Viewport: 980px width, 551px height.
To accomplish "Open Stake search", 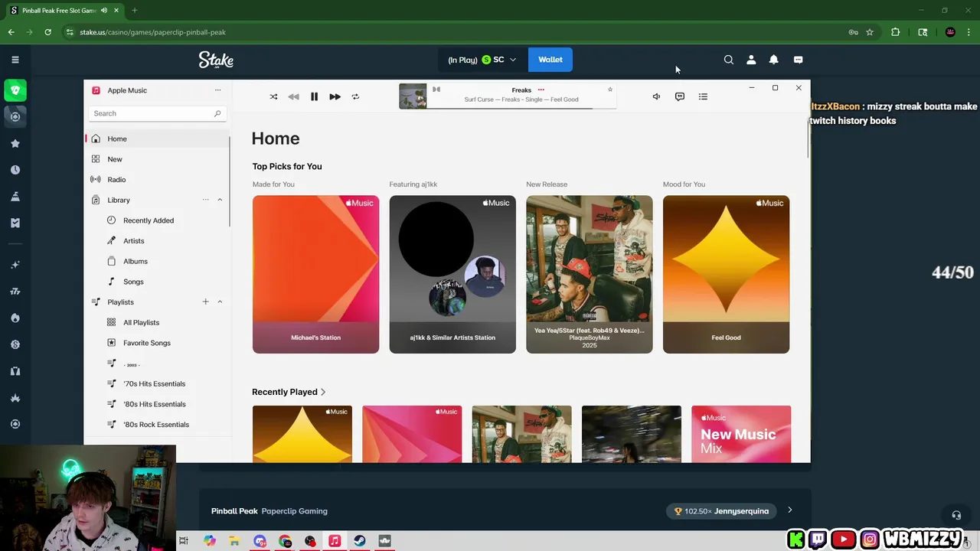I will 728,60.
